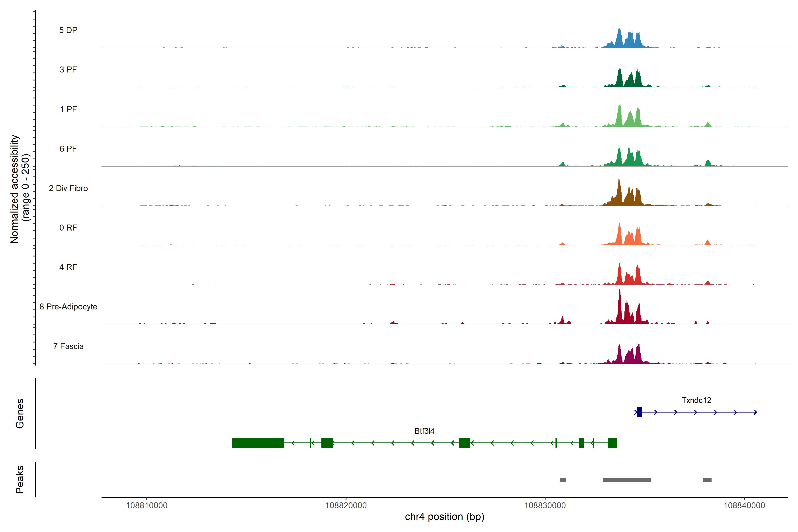Screen dimensions: 798x532
Task: Click the 5 DP track label
Action: pyautogui.click(x=68, y=30)
